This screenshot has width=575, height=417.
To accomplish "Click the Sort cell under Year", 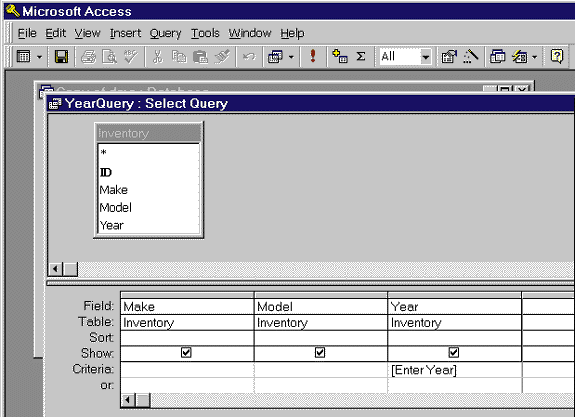I will click(455, 338).
